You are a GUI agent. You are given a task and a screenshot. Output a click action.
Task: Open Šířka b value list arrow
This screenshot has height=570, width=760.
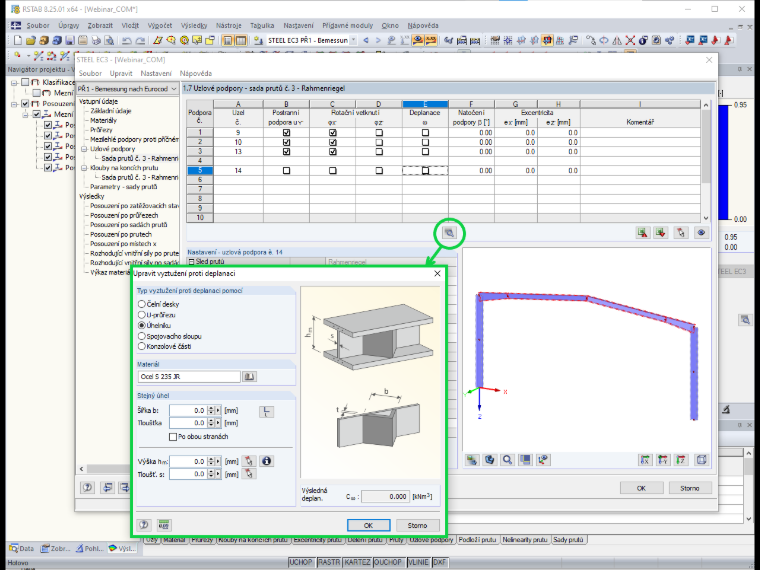(218, 411)
